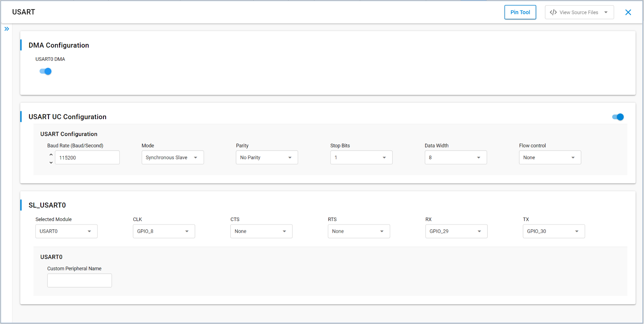Open the Data Width dropdown

(456, 158)
